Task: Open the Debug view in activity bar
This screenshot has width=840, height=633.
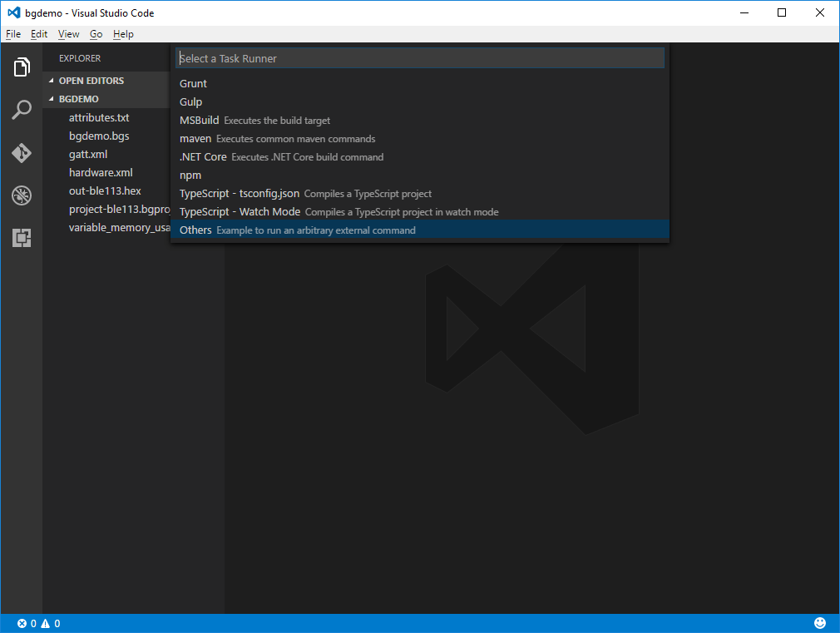Action: coord(22,195)
